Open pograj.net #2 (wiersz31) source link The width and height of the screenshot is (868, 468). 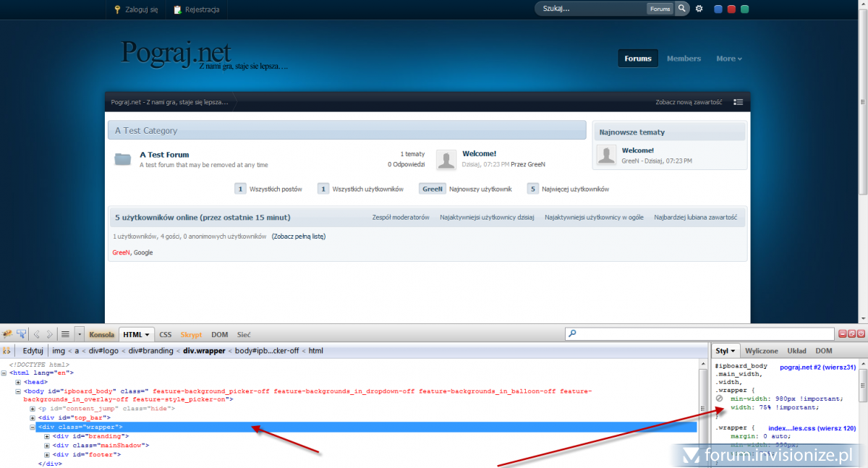coord(817,367)
